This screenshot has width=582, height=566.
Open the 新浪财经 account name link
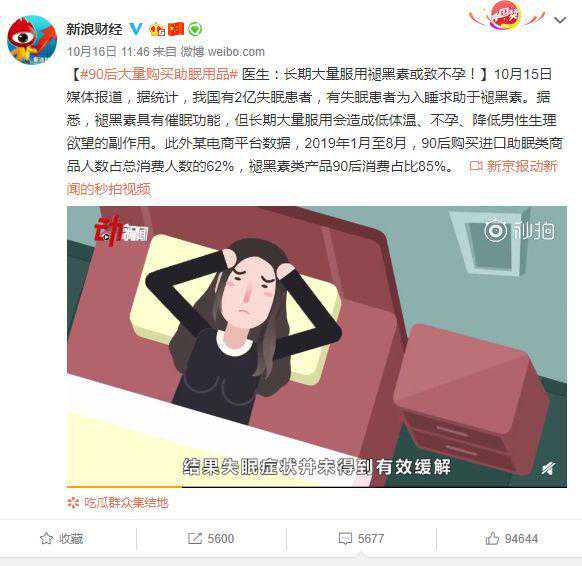coord(94,29)
